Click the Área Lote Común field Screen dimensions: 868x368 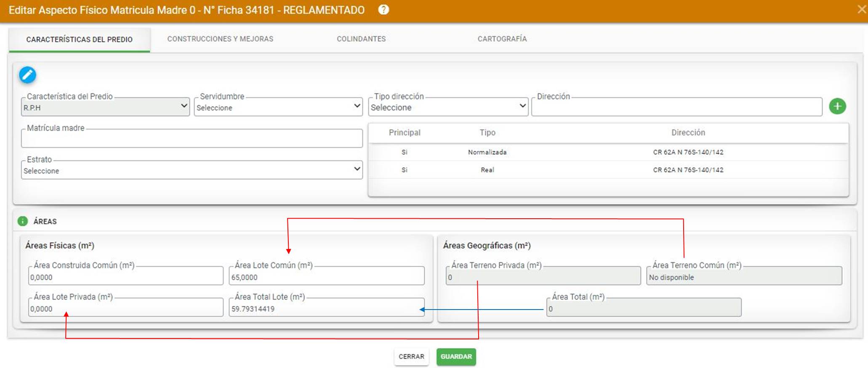[327, 276]
